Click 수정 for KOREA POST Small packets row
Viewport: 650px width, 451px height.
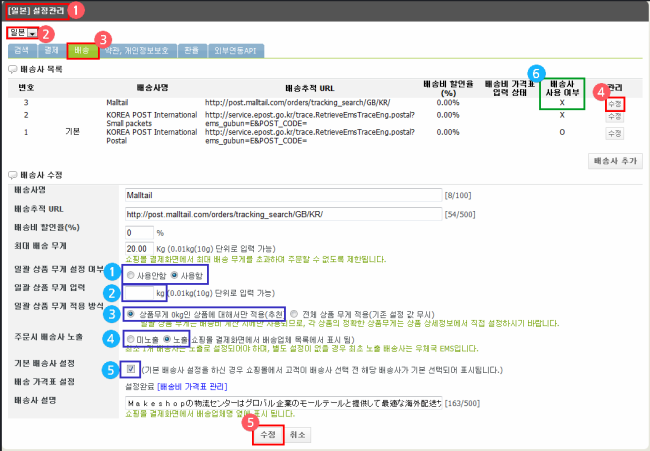tap(614, 117)
